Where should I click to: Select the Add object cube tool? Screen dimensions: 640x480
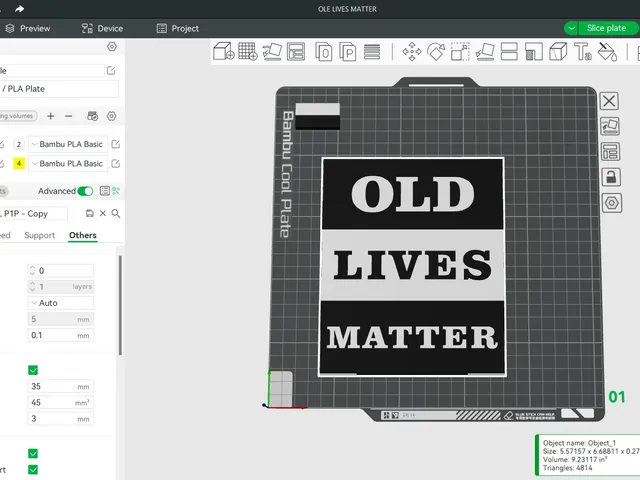point(224,52)
